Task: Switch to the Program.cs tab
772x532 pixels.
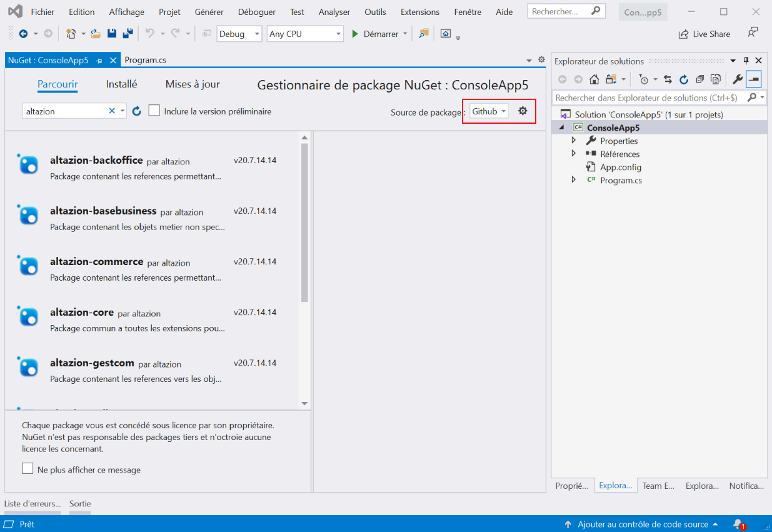Action: click(146, 60)
